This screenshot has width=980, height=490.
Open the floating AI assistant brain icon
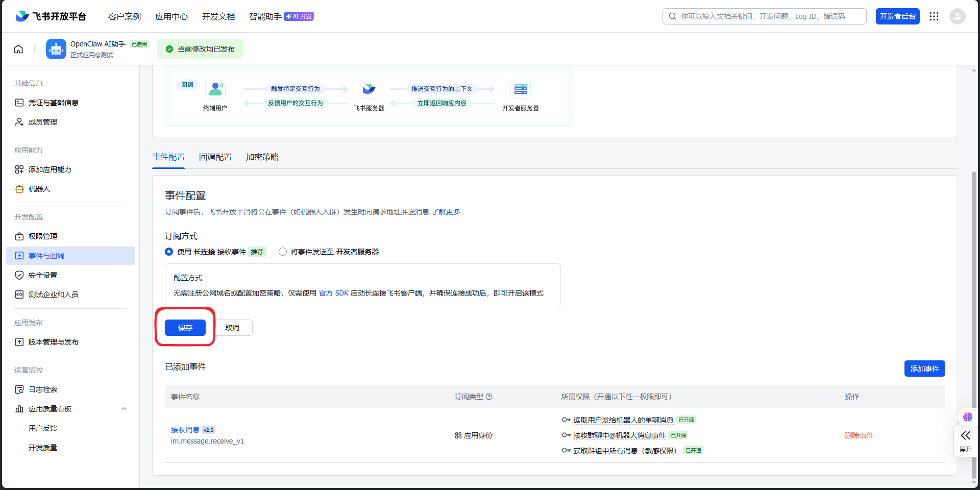coord(967,417)
